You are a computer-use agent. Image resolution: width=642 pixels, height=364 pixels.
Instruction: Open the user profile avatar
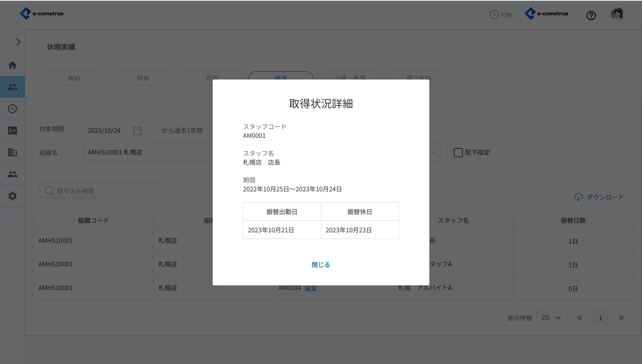(617, 15)
